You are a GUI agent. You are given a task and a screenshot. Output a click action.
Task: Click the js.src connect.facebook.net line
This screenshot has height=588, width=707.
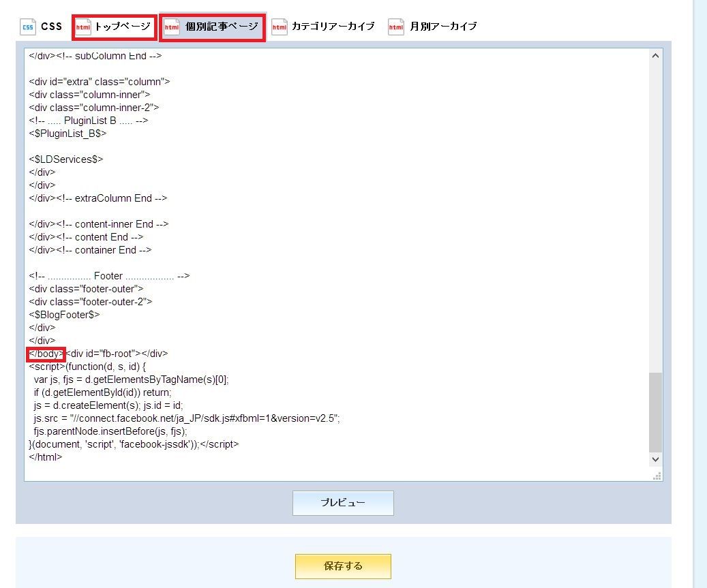[187, 418]
